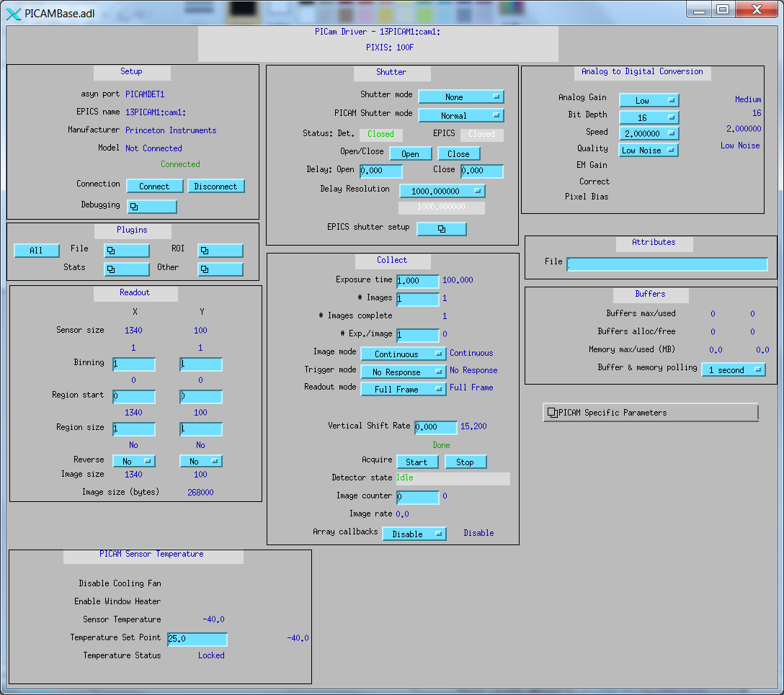Click the Exposure time readback 100.000
The height and width of the screenshot is (695, 784).
point(458,279)
